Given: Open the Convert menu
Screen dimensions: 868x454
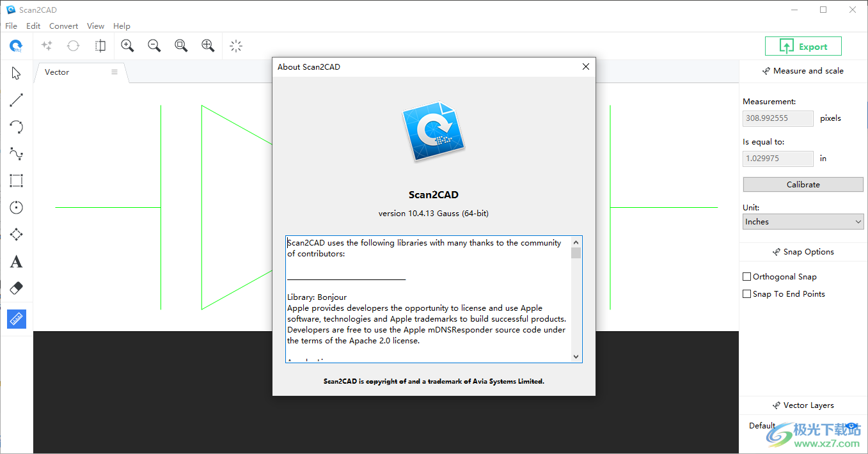Looking at the screenshot, I should (x=63, y=26).
